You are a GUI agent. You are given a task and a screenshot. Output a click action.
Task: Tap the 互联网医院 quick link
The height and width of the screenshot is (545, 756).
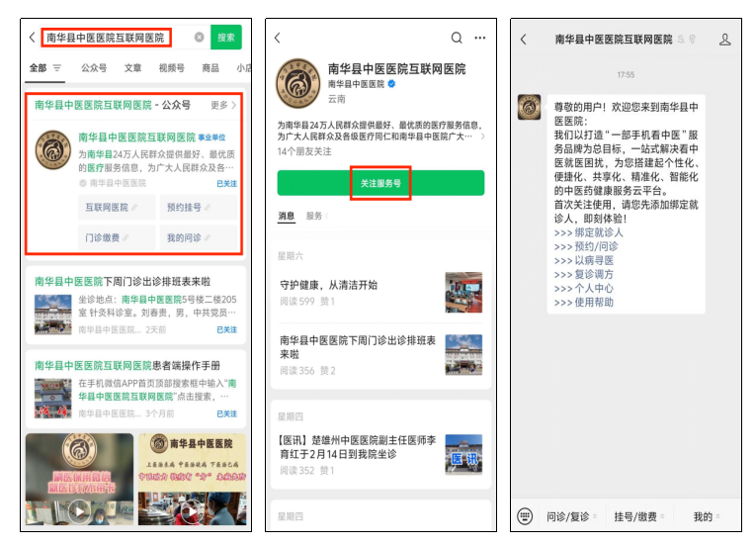click(117, 207)
